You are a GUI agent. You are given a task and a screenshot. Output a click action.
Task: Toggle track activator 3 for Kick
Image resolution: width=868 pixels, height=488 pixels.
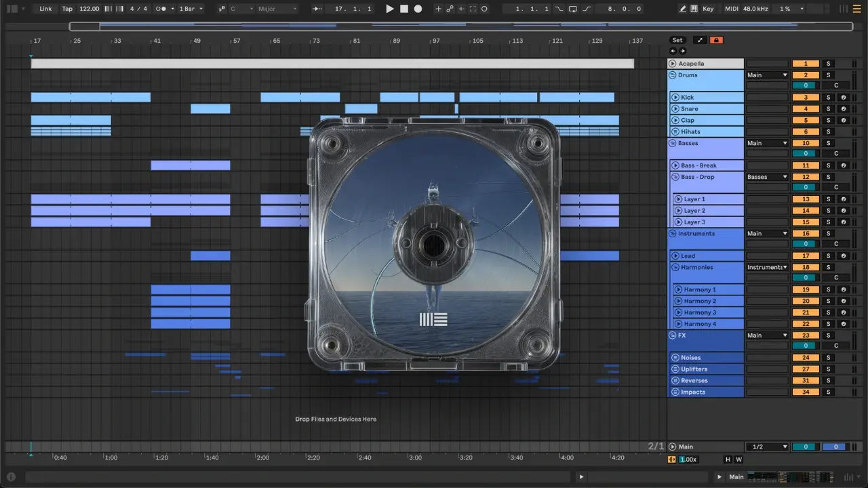(x=806, y=98)
